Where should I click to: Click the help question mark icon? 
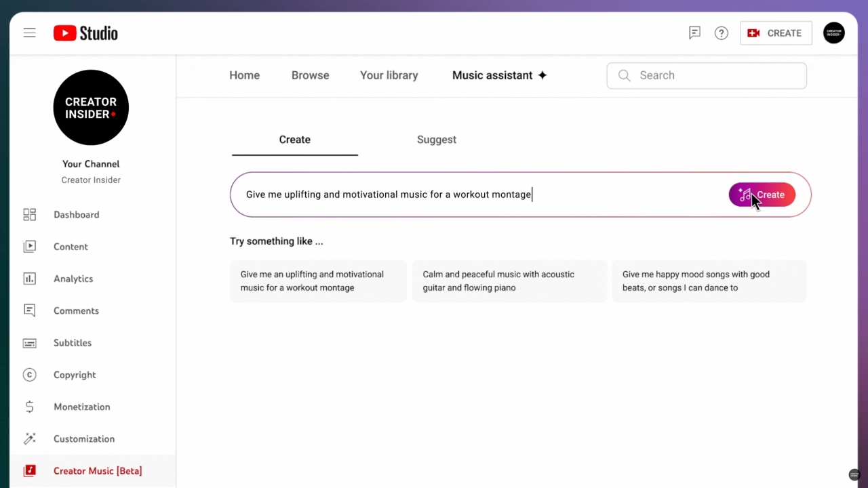tap(721, 33)
